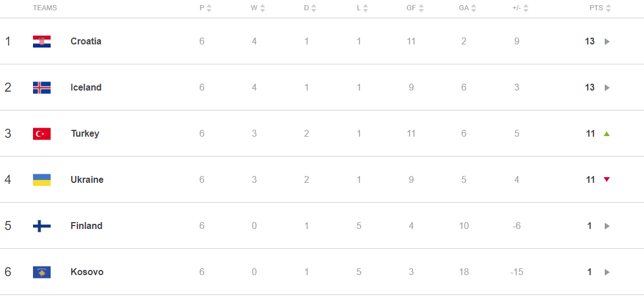Sort by the +/- column header
644x299 pixels.
pos(521,8)
